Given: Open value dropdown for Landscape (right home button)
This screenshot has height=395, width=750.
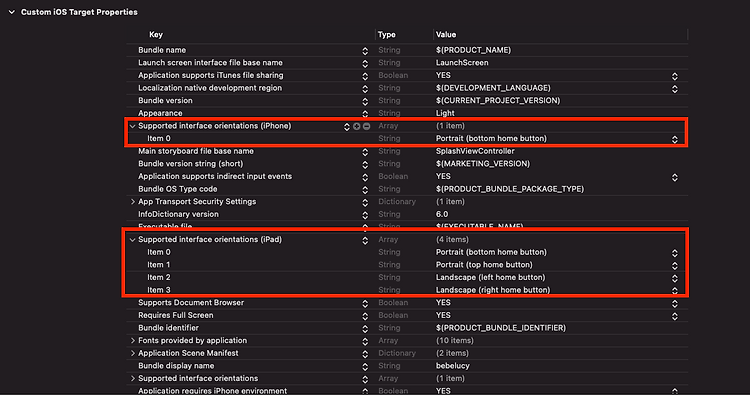Looking at the screenshot, I should (x=674, y=290).
